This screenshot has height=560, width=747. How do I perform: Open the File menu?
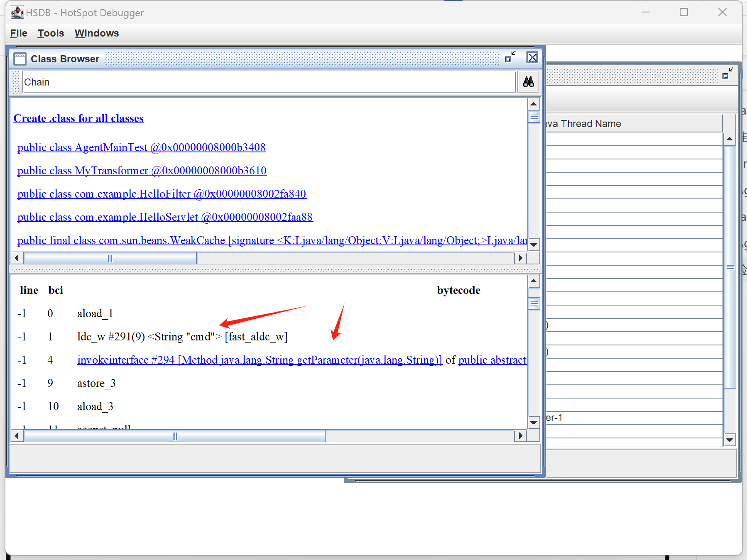tap(19, 33)
